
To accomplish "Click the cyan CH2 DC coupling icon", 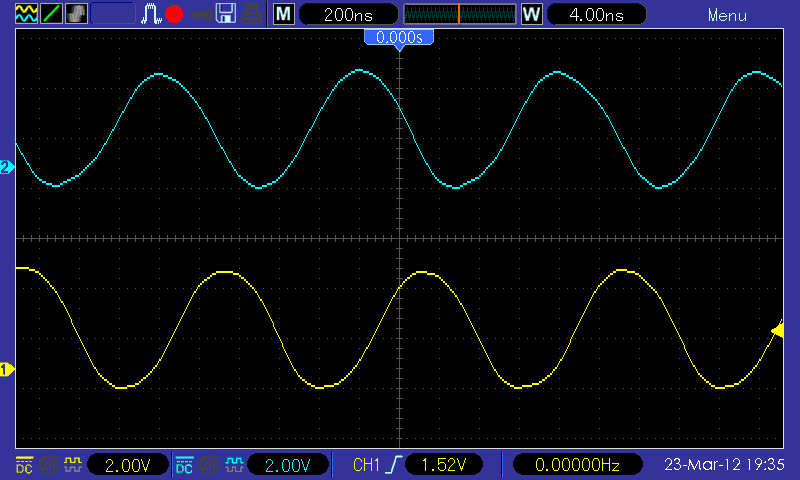I will (x=184, y=465).
